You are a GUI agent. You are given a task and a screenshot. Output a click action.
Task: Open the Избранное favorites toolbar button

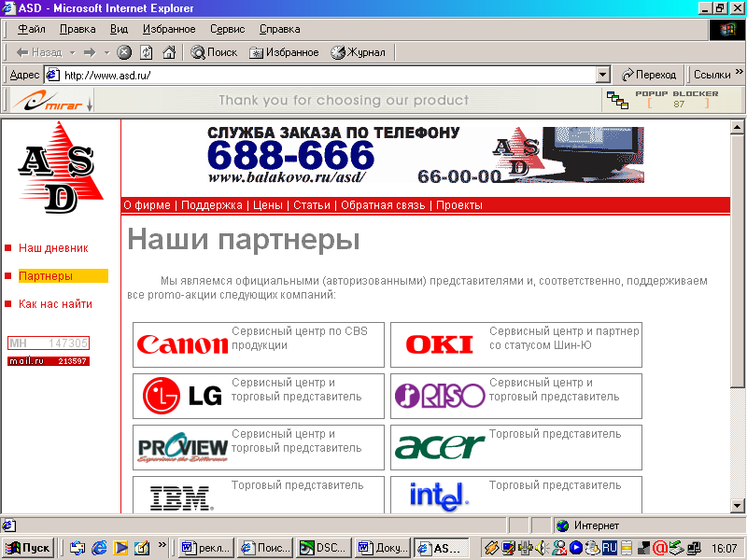click(x=284, y=52)
